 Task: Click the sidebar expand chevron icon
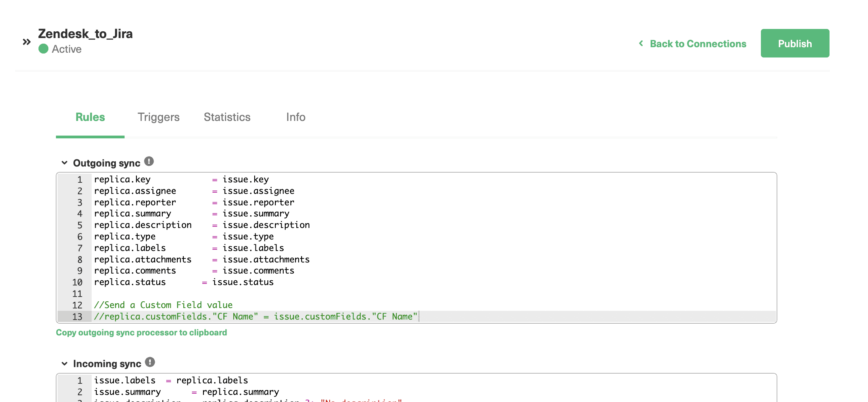(26, 41)
